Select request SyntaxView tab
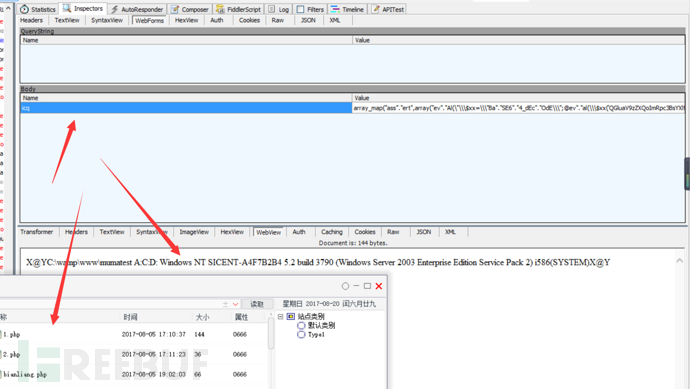Viewport: 690px width, 389px height. (107, 20)
